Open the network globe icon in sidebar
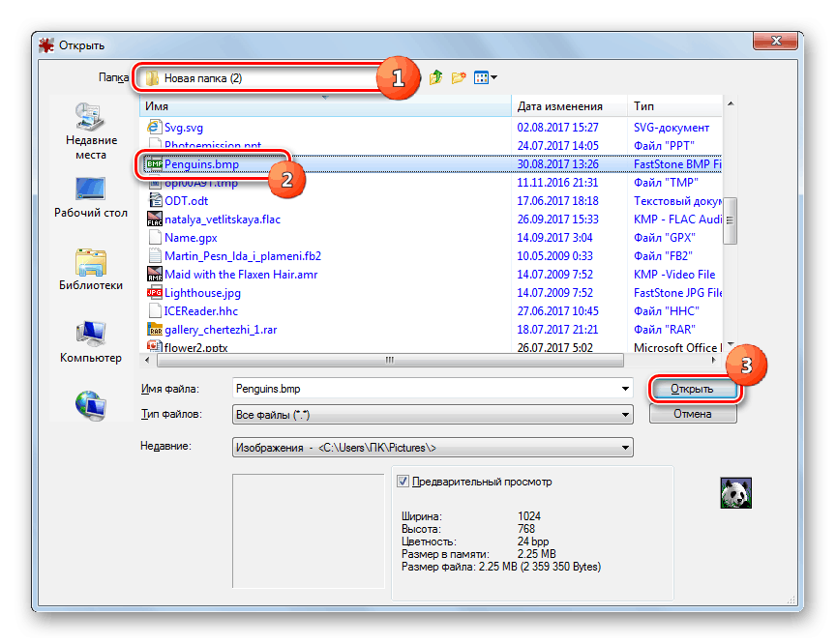 click(x=91, y=406)
